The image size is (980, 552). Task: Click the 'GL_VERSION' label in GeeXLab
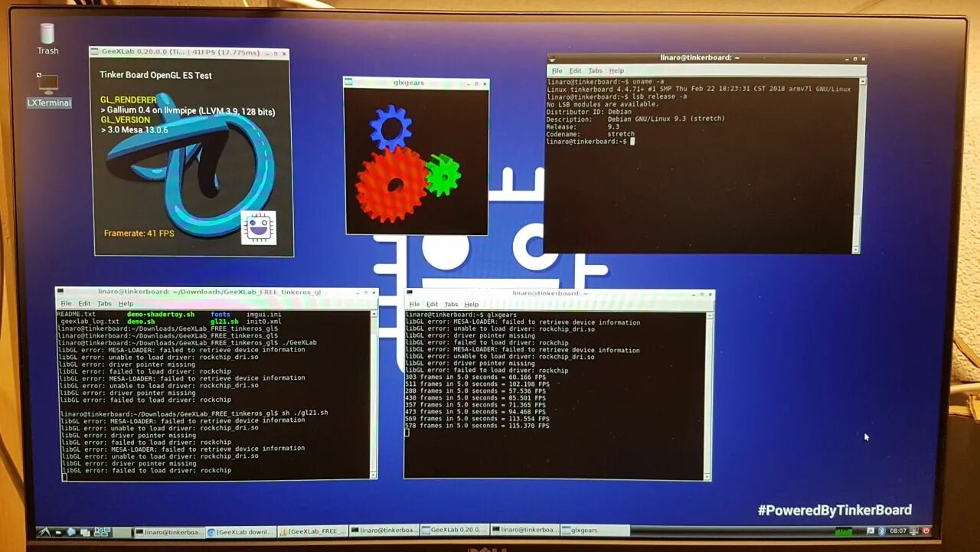[x=126, y=120]
